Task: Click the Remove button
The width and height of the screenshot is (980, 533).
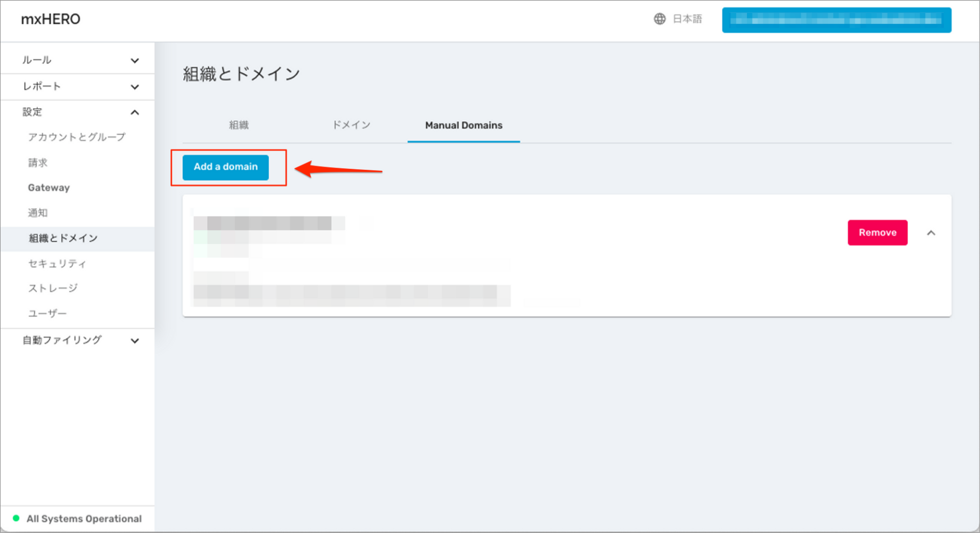Action: coord(877,232)
